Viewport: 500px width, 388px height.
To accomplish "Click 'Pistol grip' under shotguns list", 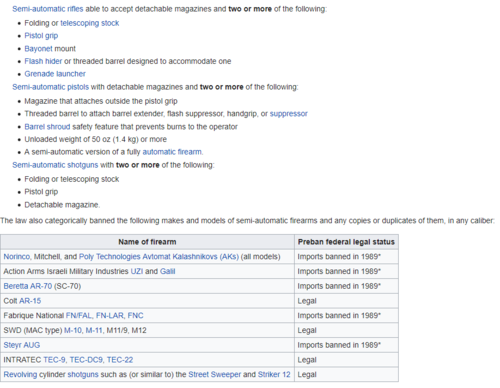I will pos(41,192).
